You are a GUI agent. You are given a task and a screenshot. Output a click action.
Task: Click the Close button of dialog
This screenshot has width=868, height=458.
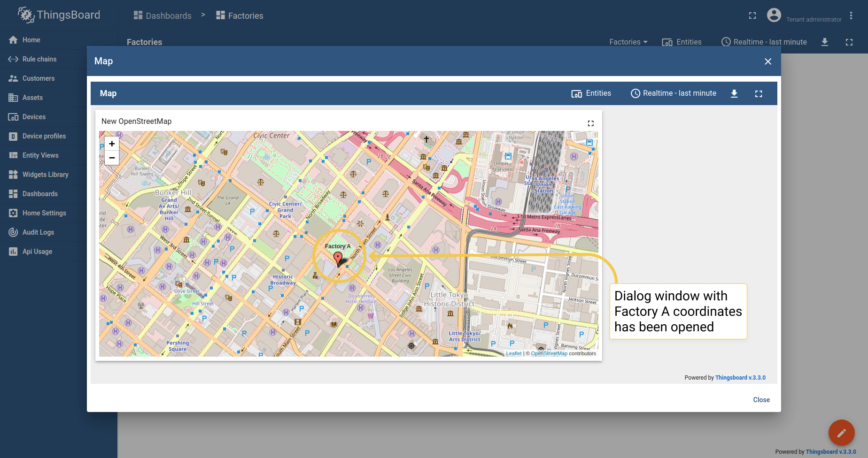(761, 400)
